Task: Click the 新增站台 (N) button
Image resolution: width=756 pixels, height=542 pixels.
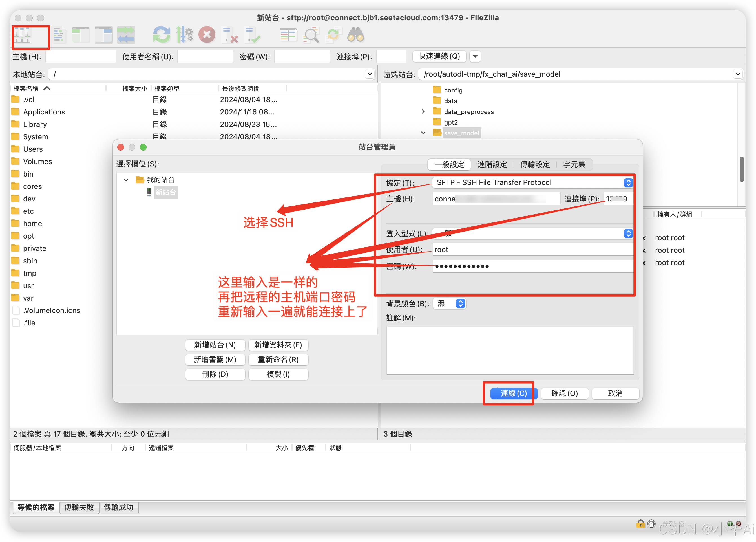Action: [215, 345]
